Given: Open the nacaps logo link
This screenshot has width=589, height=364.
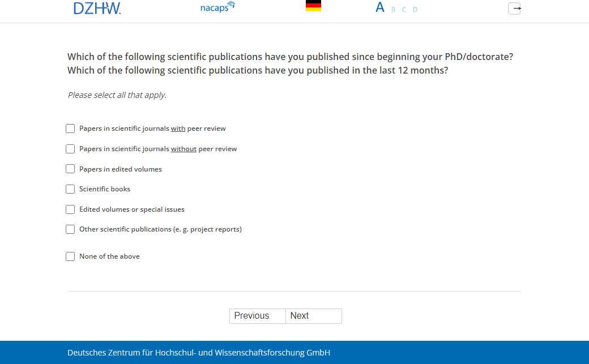Looking at the screenshot, I should (217, 7).
